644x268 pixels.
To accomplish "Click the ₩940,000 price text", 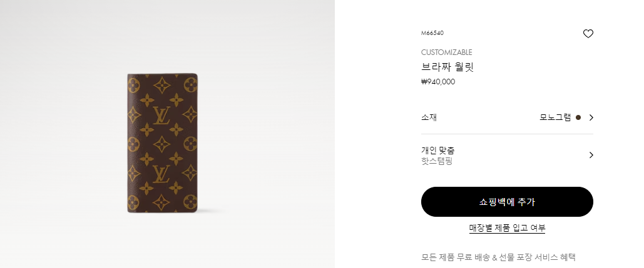I will pyautogui.click(x=438, y=82).
